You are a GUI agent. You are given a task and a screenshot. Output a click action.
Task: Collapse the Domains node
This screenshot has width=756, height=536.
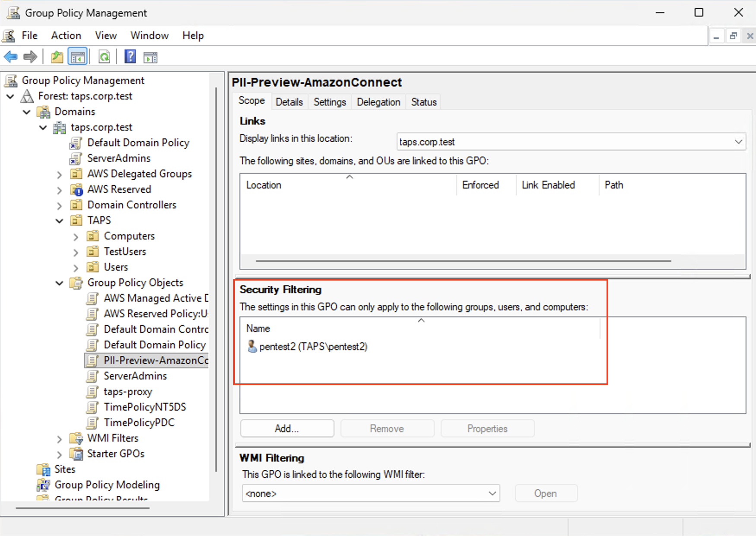(27, 112)
